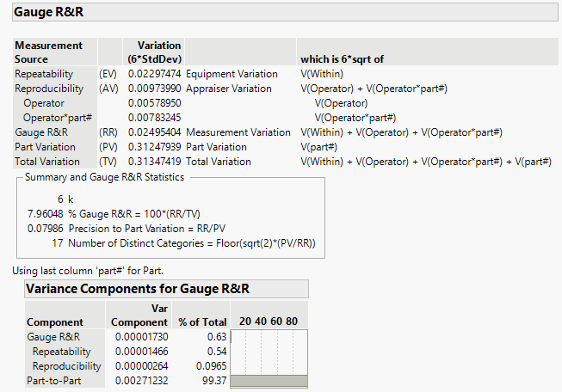
Task: Select the Part Variation value 0.31247939
Action: [x=155, y=147]
